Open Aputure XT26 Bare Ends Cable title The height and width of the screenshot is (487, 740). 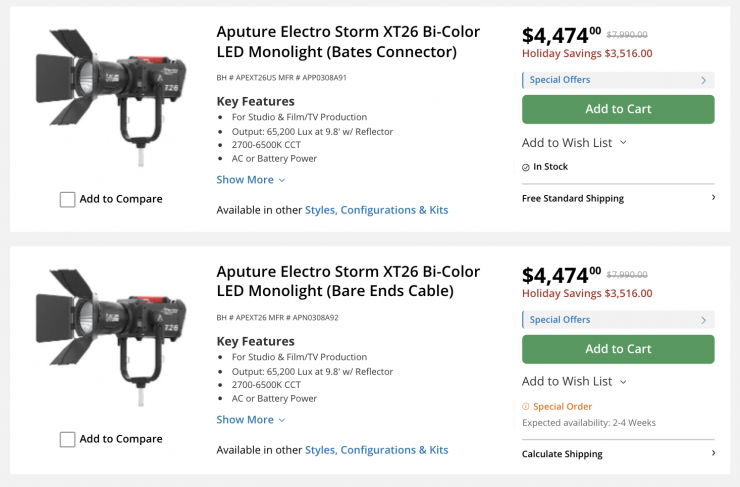pos(348,281)
